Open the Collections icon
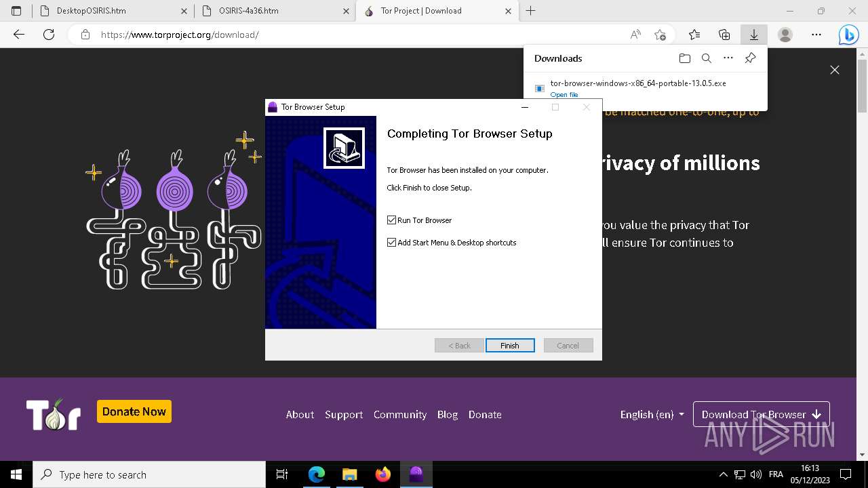This screenshot has height=488, width=868. coord(724,35)
